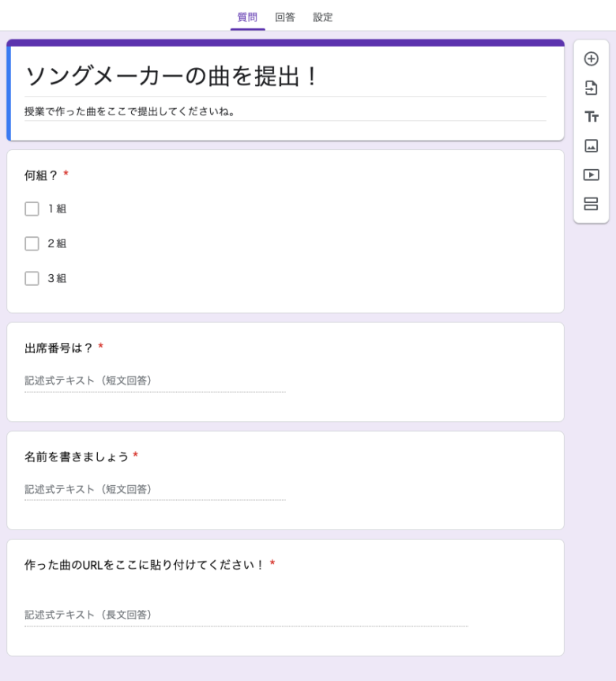Click the add image icon

(x=591, y=145)
